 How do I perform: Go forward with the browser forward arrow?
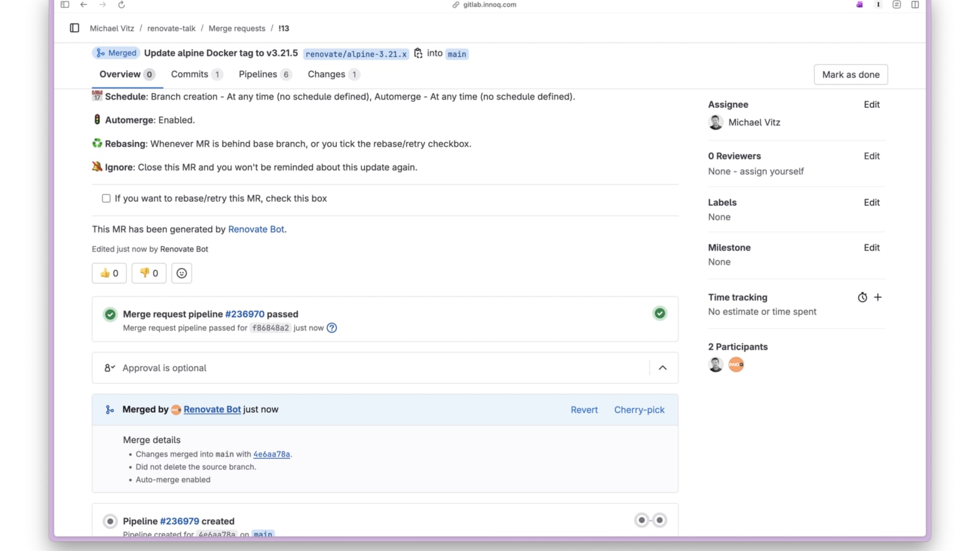pyautogui.click(x=102, y=5)
